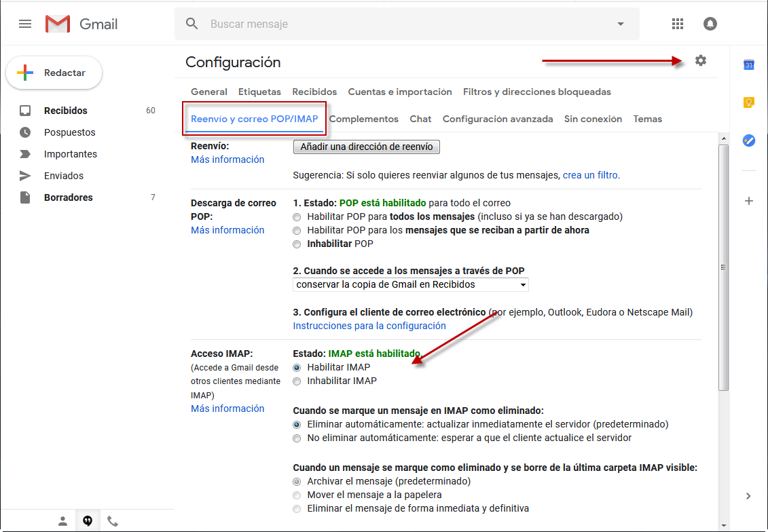Click the search magnifier icon
Screen dimensions: 768x532
(192, 24)
